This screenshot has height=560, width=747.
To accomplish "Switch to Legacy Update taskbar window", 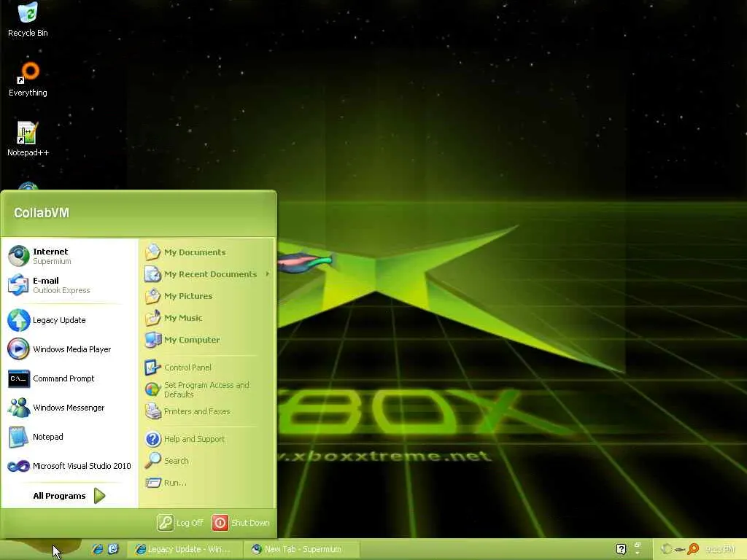I will [x=185, y=549].
